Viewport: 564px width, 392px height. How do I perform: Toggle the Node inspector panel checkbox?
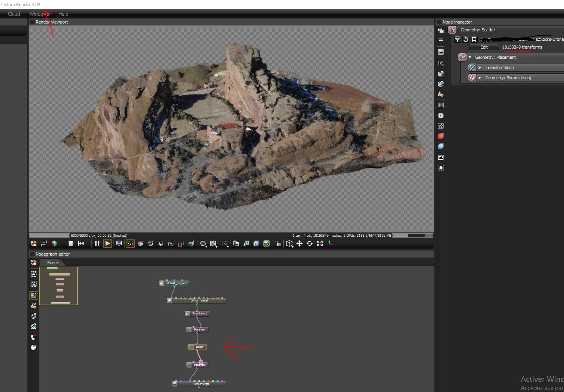pyautogui.click(x=439, y=22)
